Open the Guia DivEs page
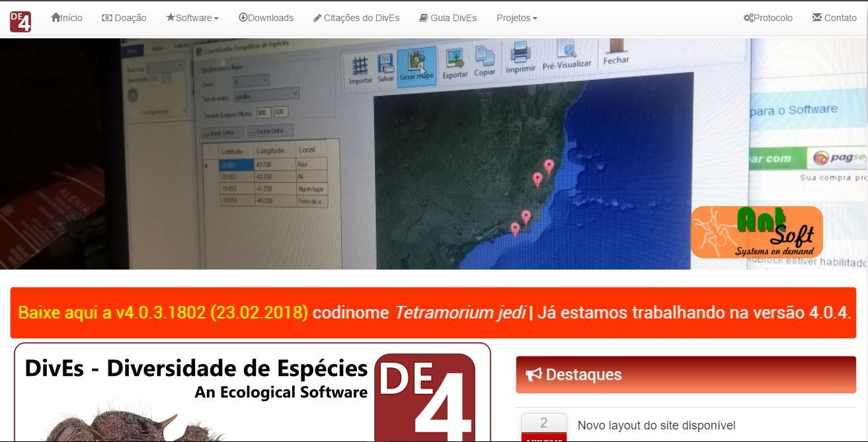Screen dimensions: 868x442 (448, 18)
